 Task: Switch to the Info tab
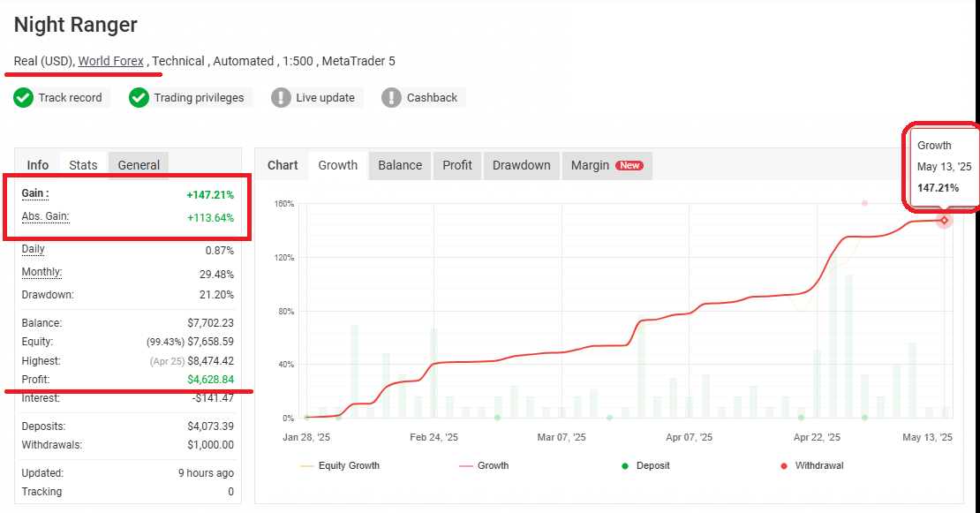(37, 165)
